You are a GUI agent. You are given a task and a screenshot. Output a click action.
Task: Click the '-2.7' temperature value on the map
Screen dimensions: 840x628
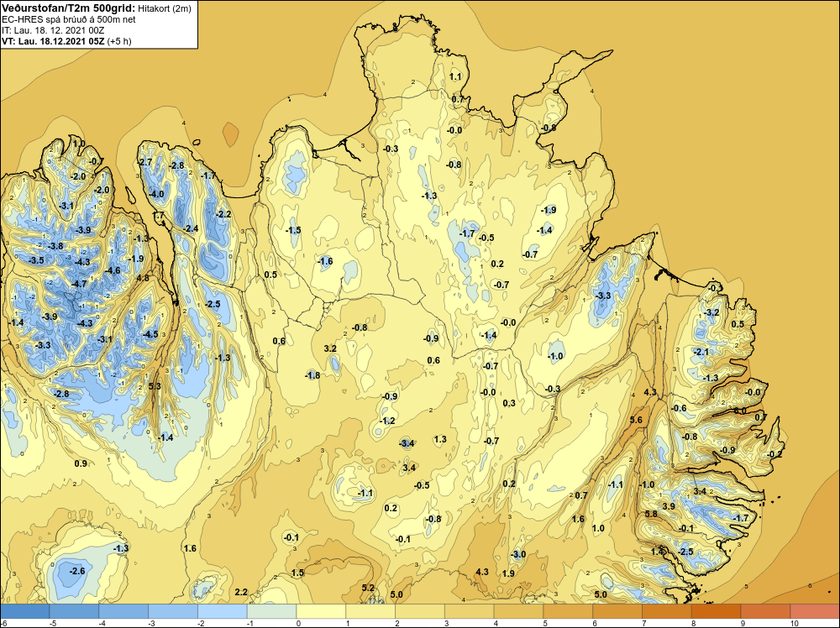pyautogui.click(x=145, y=162)
